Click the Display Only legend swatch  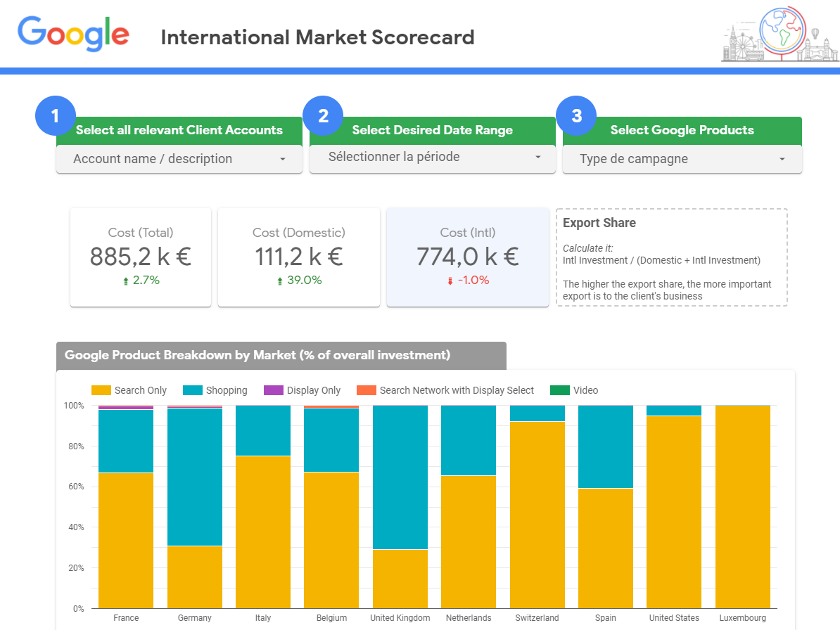(273, 390)
